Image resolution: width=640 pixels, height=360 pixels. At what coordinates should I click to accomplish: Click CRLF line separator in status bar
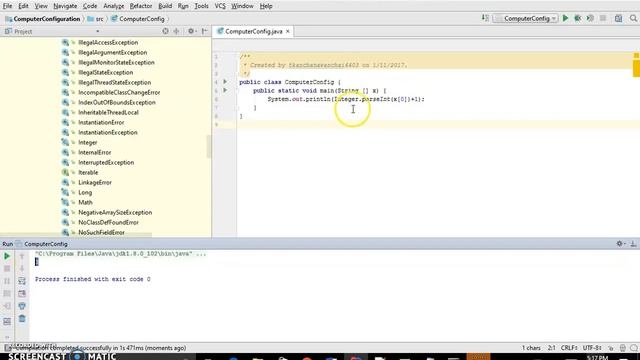pos(569,348)
